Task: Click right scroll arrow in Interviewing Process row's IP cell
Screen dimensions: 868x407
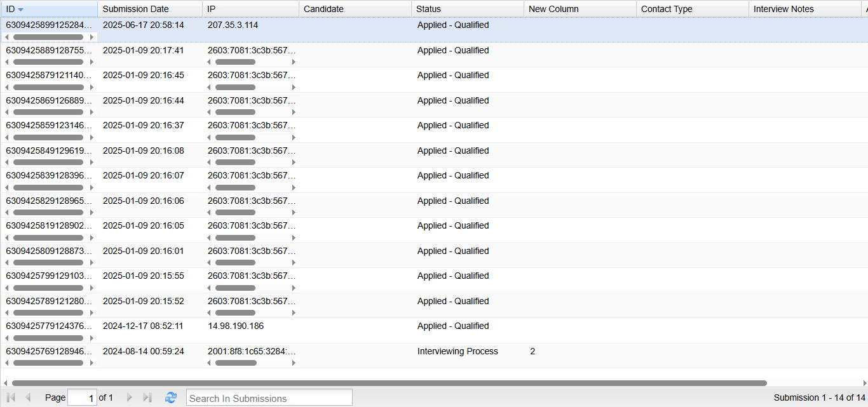Action: [294, 363]
